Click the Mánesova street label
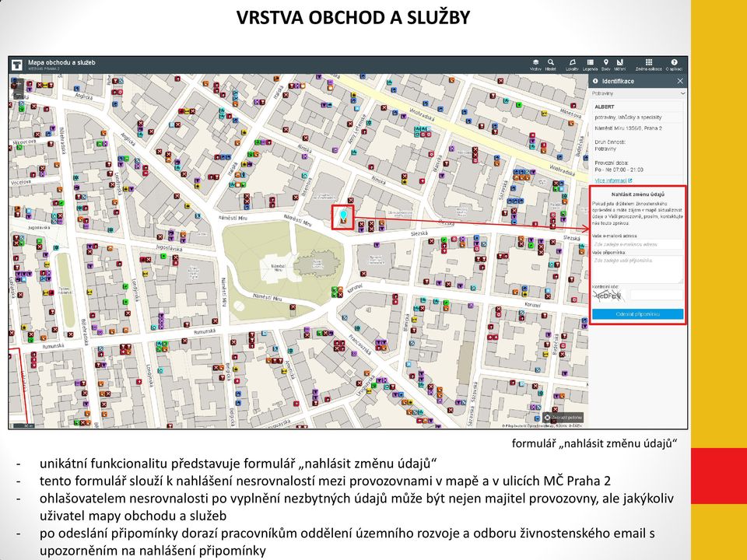This screenshot has height=560, width=747. coord(570,112)
